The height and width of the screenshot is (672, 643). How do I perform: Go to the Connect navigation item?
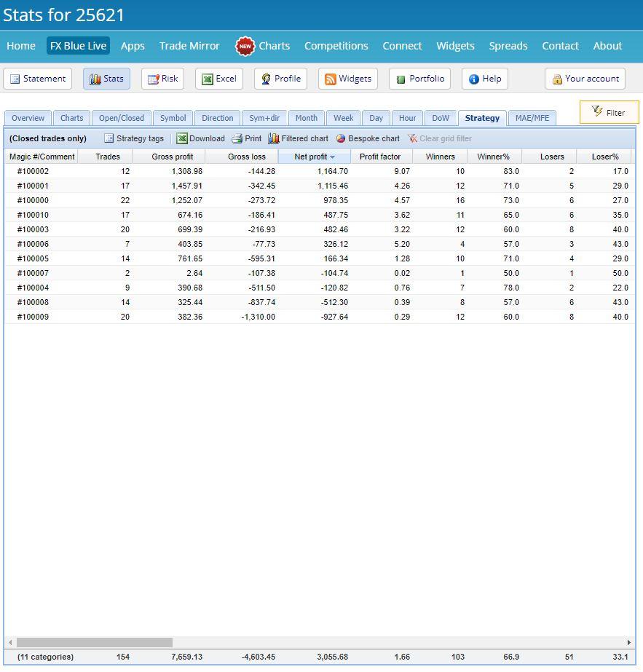(x=402, y=46)
